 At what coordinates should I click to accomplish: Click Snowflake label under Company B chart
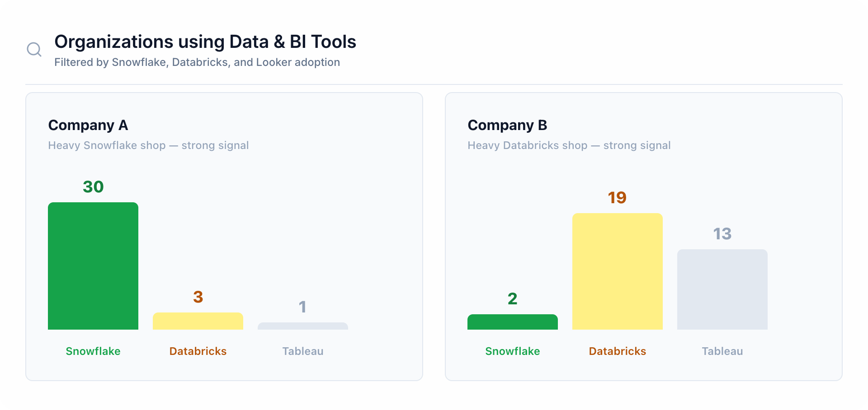click(513, 351)
